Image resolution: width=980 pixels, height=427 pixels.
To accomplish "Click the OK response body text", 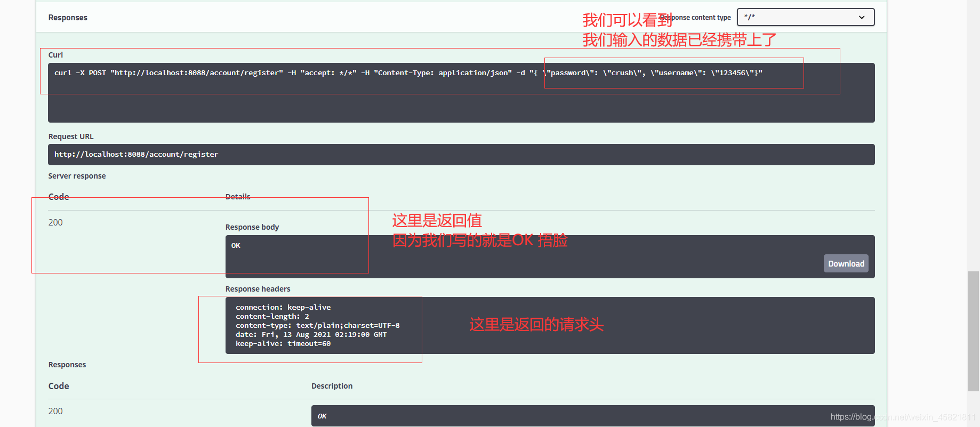I will coord(236,246).
